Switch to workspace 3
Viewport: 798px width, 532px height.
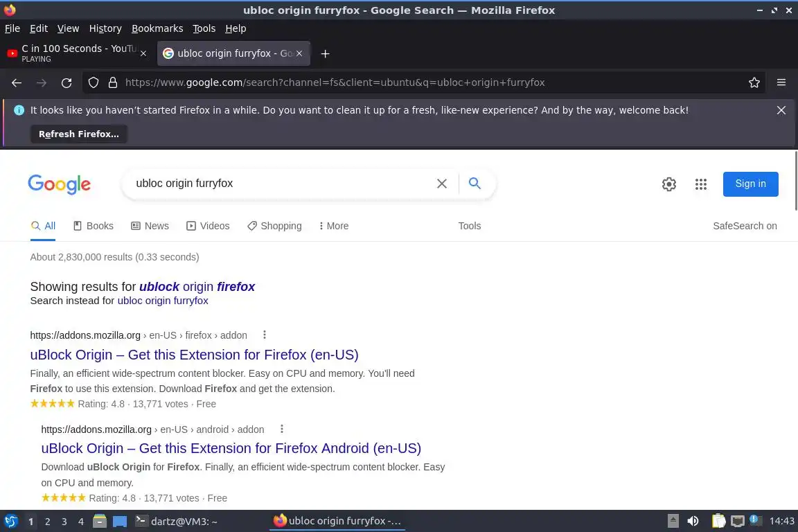point(64,522)
